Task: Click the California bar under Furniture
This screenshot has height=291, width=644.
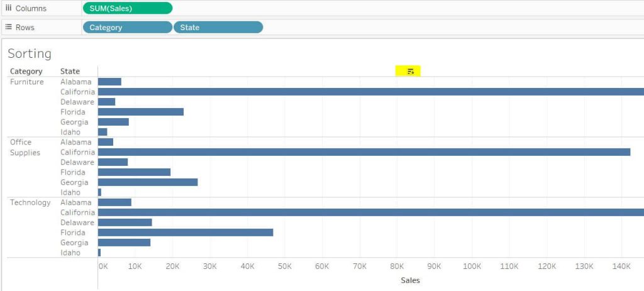Action: [371, 92]
